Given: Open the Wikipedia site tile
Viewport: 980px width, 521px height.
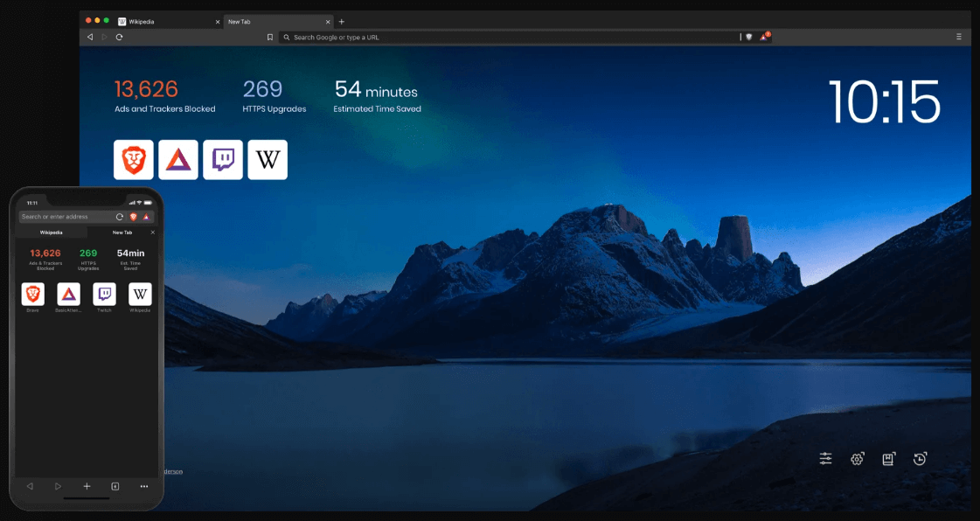Looking at the screenshot, I should click(x=268, y=159).
